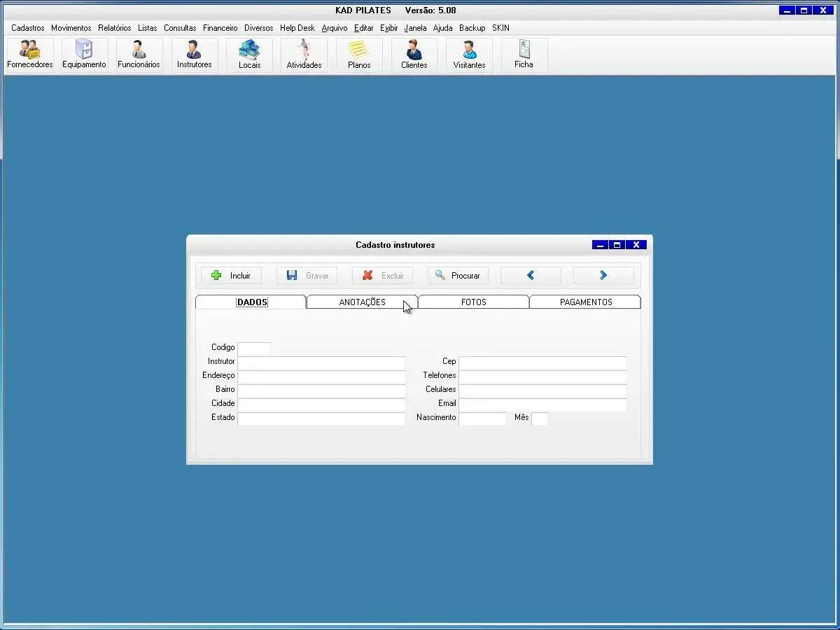Click the Procurar search button
840x630 pixels.
coord(458,276)
